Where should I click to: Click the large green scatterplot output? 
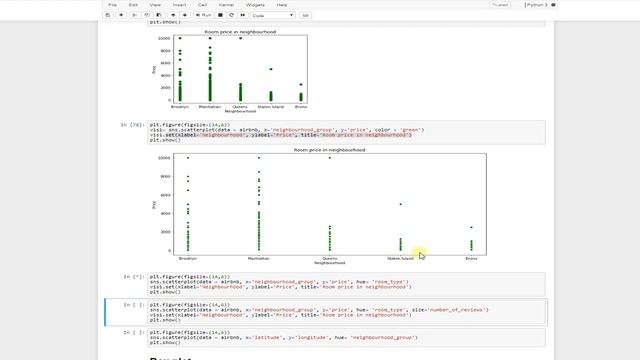coord(320,206)
